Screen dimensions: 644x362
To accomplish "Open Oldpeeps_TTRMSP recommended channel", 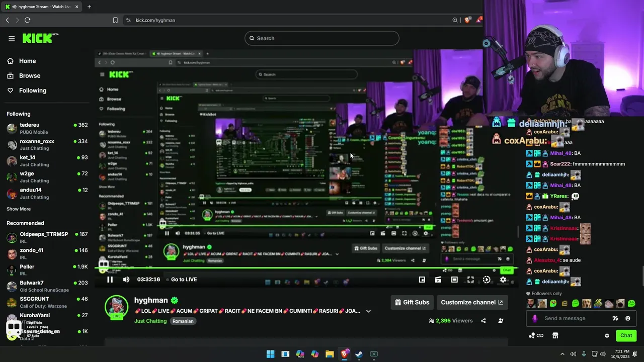I will pos(47,238).
